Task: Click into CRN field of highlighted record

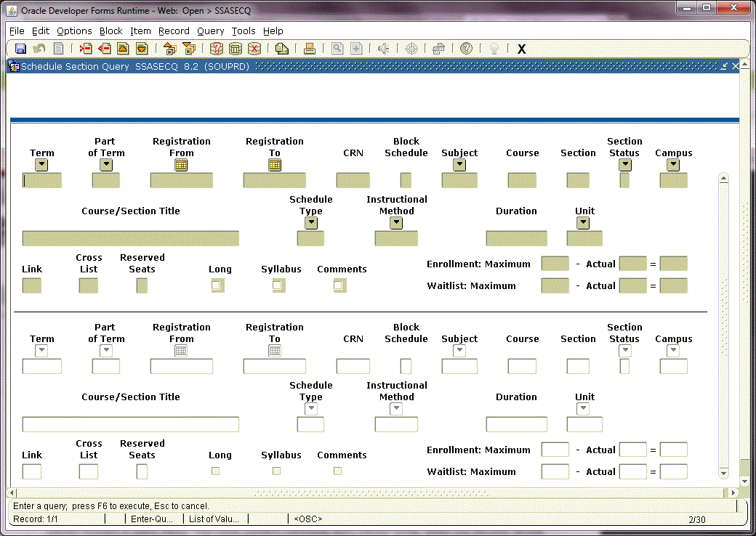Action: (x=353, y=180)
